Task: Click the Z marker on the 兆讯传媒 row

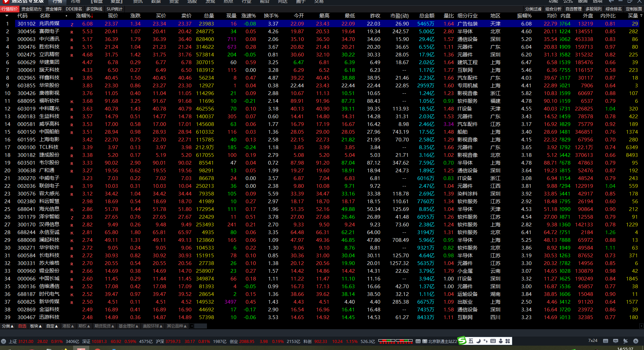Action: (72, 25)
